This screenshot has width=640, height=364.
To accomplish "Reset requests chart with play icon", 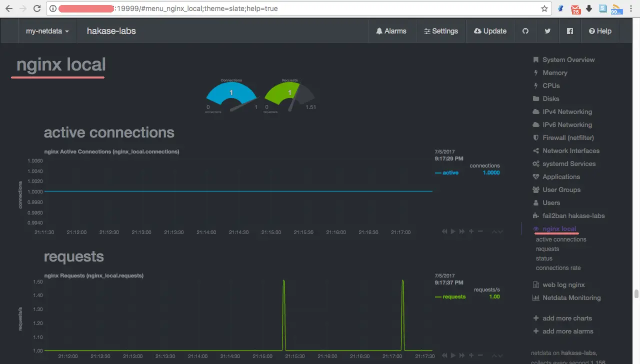I will point(453,355).
